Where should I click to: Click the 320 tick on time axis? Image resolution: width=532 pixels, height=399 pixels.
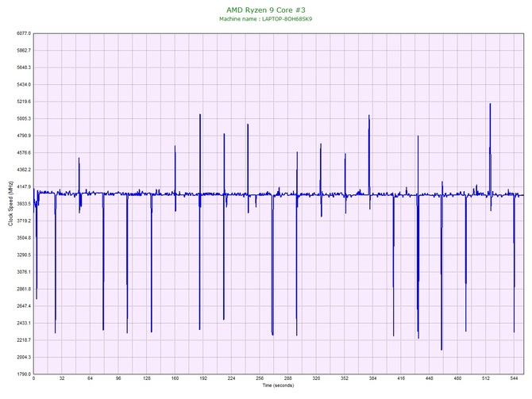click(x=316, y=378)
